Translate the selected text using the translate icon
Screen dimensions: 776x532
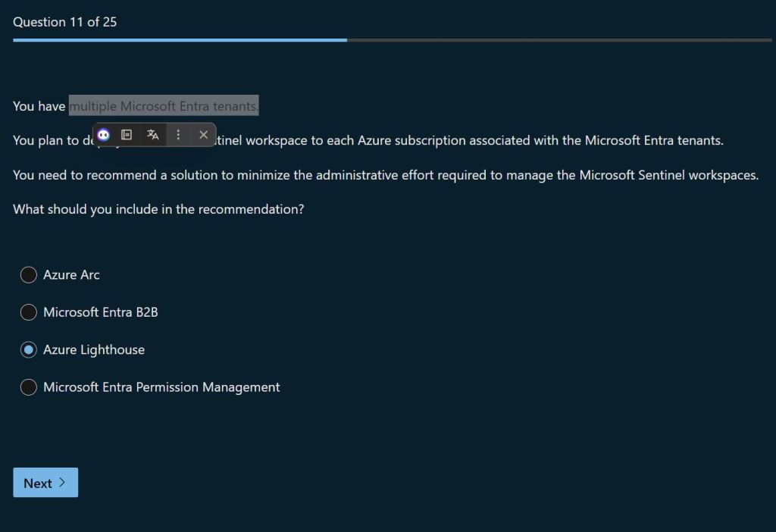point(153,135)
